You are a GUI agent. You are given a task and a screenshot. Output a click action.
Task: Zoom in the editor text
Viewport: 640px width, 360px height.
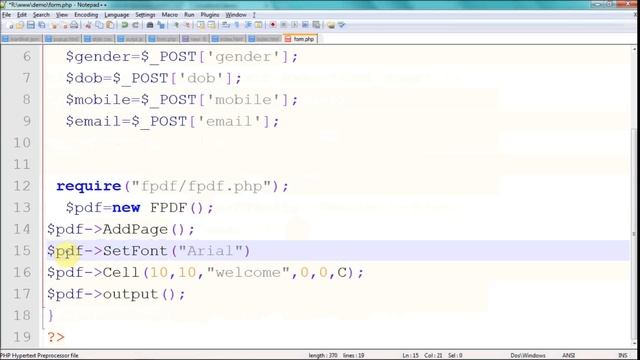tap(177, 25)
